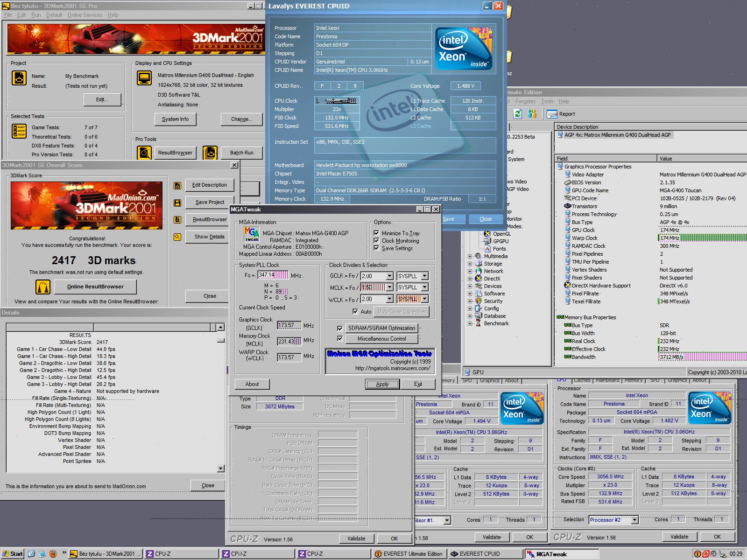Click Close in Lavalys EVEREST CPUID window
This screenshot has width=747, height=560.
(486, 219)
